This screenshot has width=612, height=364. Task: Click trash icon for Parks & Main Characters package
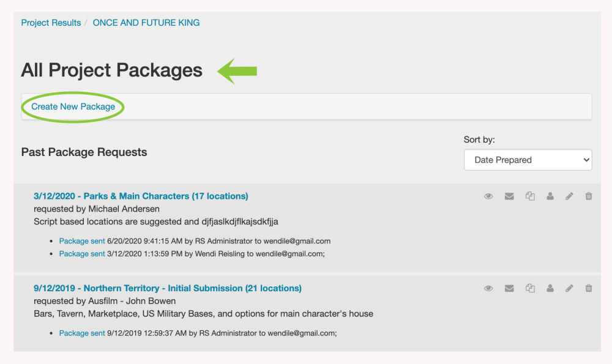pyautogui.click(x=589, y=196)
